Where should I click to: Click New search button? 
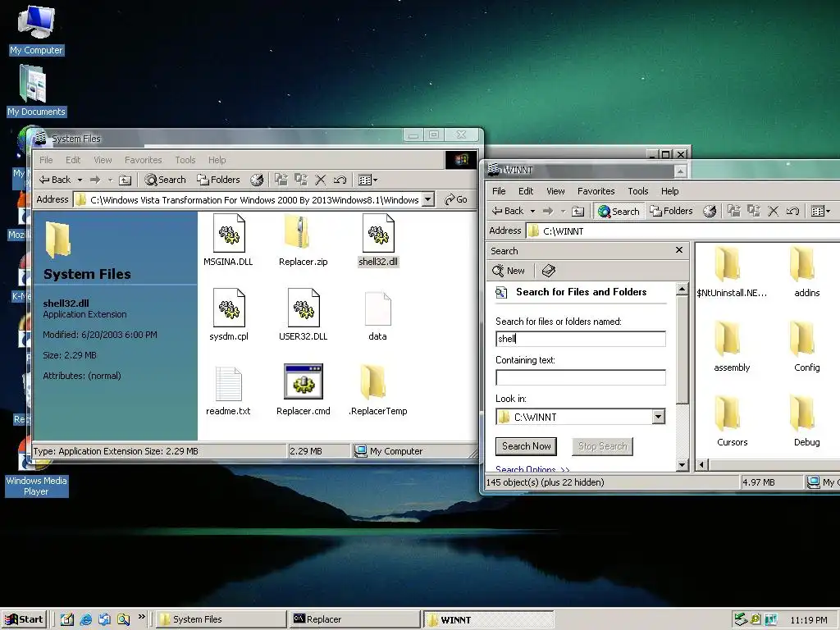(509, 271)
